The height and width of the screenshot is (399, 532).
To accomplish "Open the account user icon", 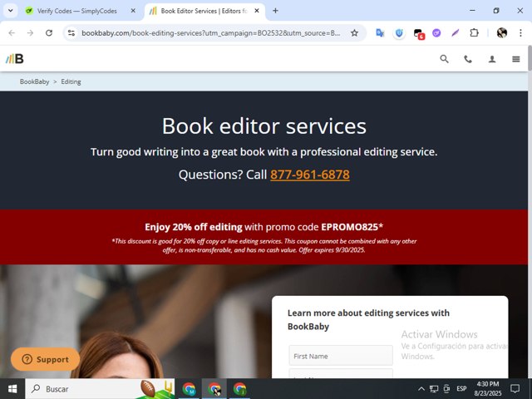I will (492, 59).
